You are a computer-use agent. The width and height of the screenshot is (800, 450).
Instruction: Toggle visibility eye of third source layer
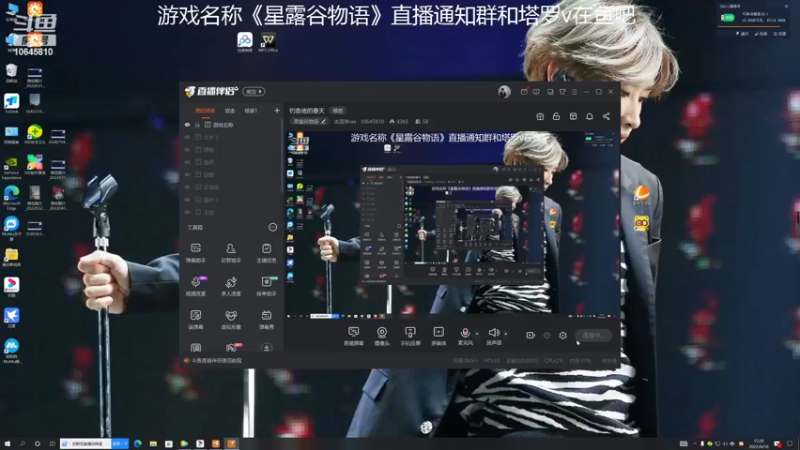(x=187, y=150)
